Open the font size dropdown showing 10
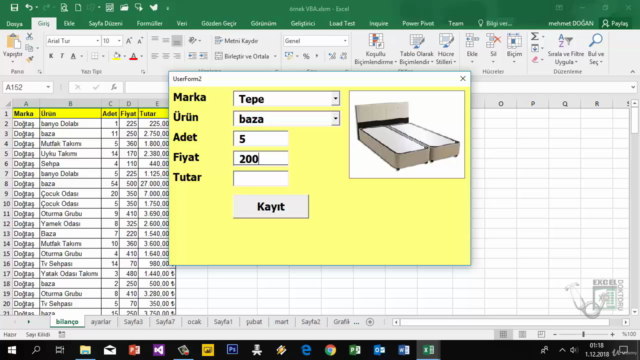The width and height of the screenshot is (640, 360). [x=119, y=41]
